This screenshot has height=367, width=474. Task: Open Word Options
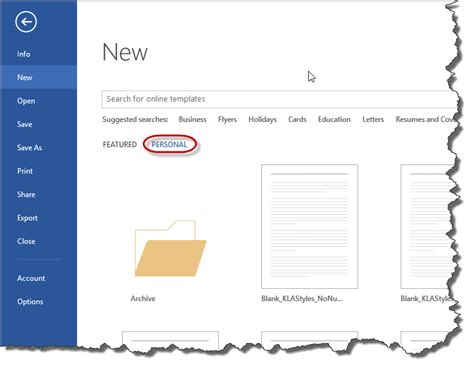[x=30, y=302]
